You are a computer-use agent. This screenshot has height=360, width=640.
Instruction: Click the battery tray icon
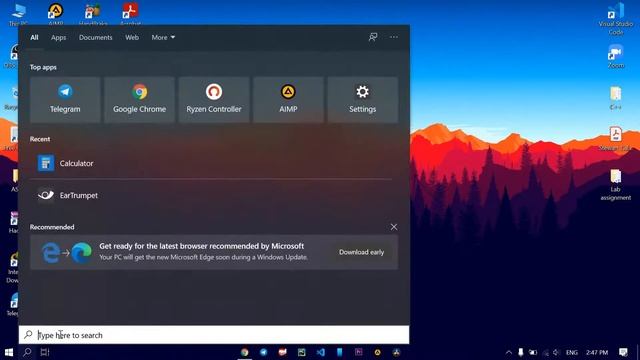point(533,352)
